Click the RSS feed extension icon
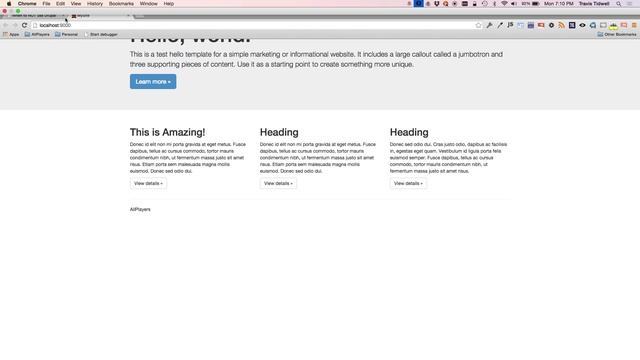640x360 pixels. pos(562,25)
